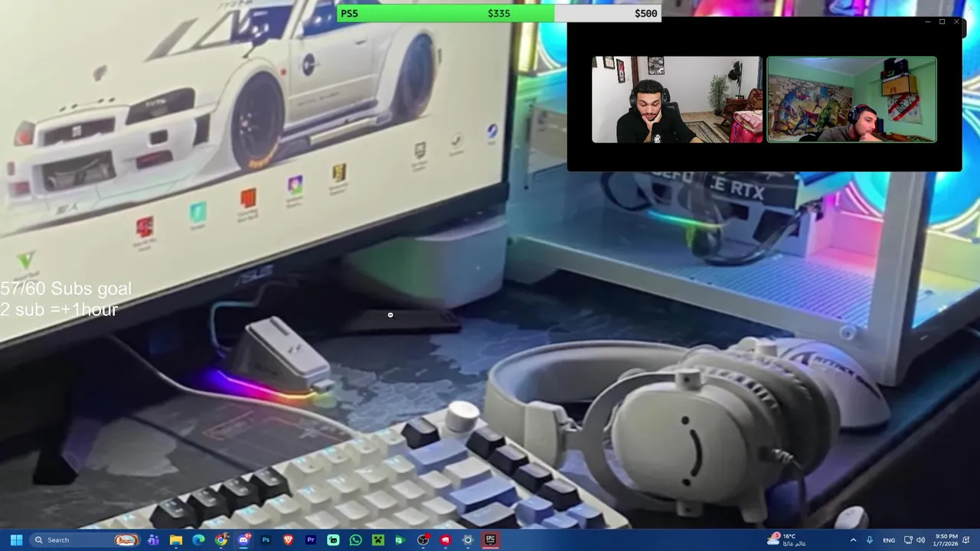Change the ENG input language

point(889,540)
